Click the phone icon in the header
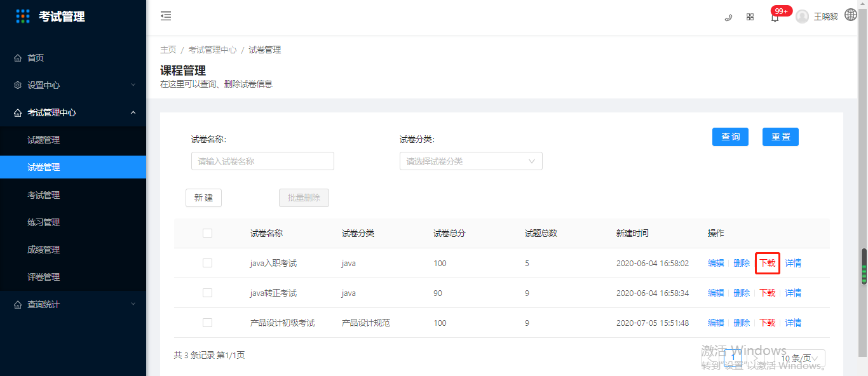Viewport: 868px width, 376px height. (728, 17)
